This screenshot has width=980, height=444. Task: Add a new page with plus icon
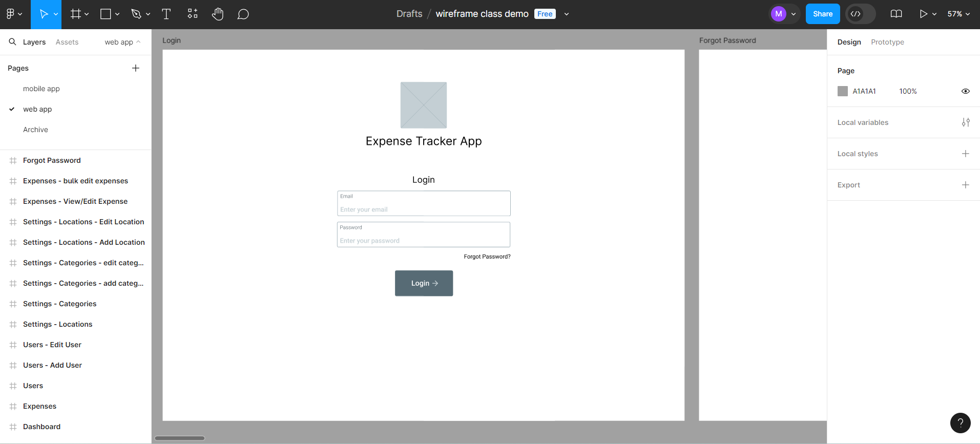[x=136, y=68]
